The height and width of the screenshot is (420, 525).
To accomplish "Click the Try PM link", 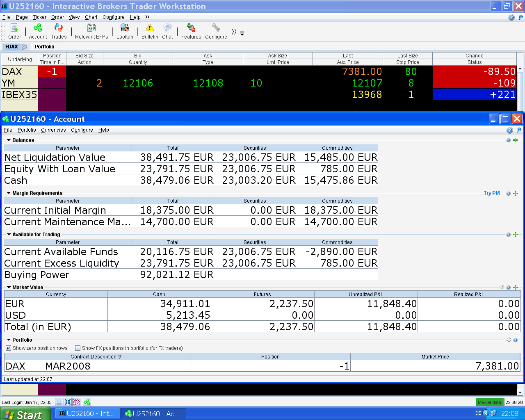I will pyautogui.click(x=491, y=193).
